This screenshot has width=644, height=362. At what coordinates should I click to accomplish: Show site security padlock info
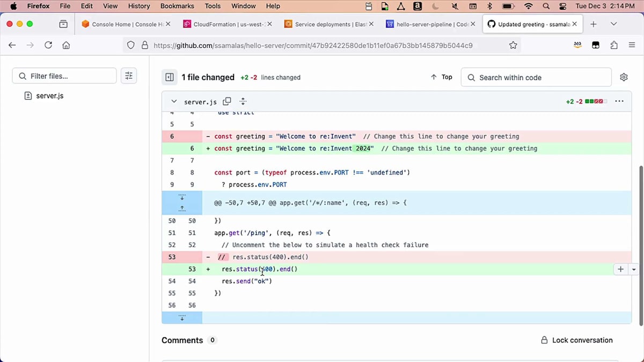coord(144,46)
